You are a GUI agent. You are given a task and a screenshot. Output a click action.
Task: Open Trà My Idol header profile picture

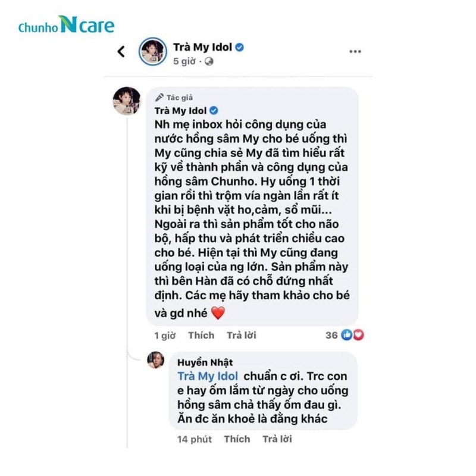tap(153, 52)
